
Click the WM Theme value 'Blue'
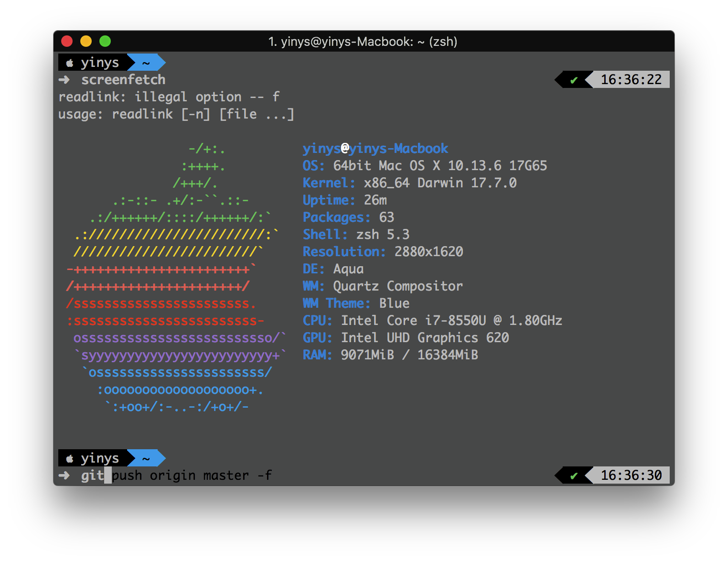[394, 303]
